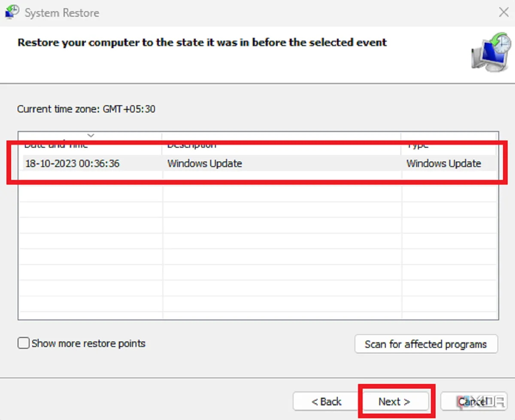Click the Cancel button
This screenshot has width=515, height=420.
click(x=473, y=401)
